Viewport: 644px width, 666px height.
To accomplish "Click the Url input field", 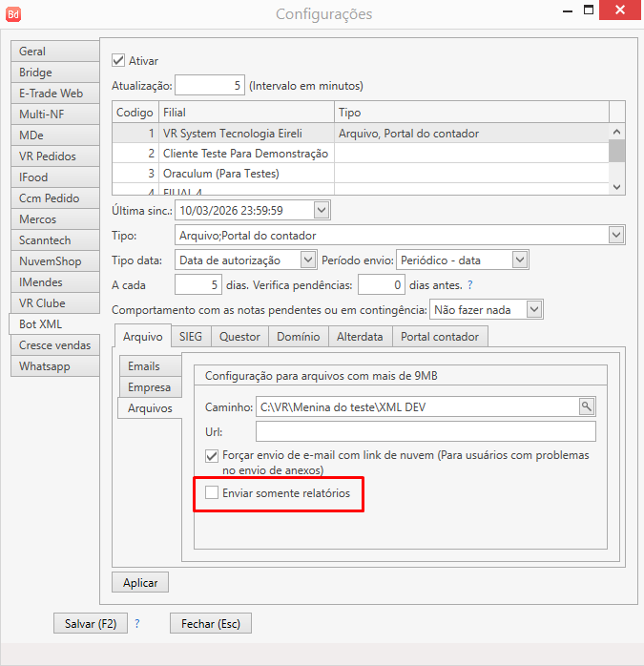I will tap(426, 431).
